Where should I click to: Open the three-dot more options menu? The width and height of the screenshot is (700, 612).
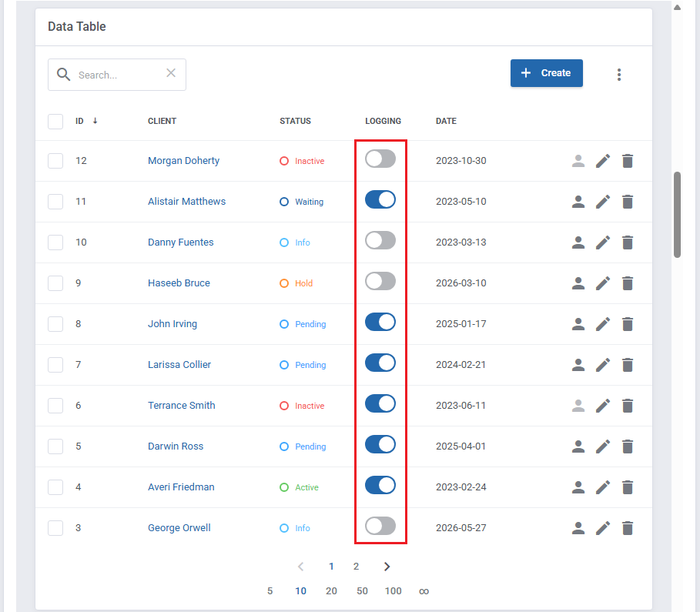618,75
